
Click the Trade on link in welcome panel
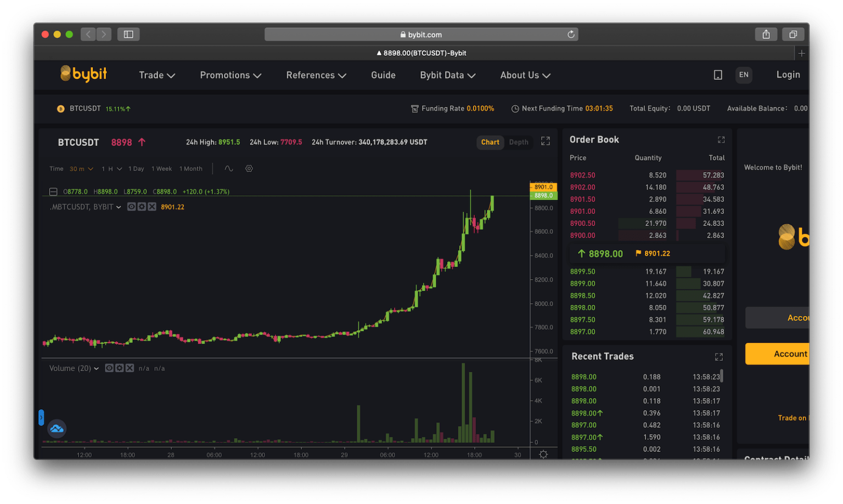pos(793,418)
